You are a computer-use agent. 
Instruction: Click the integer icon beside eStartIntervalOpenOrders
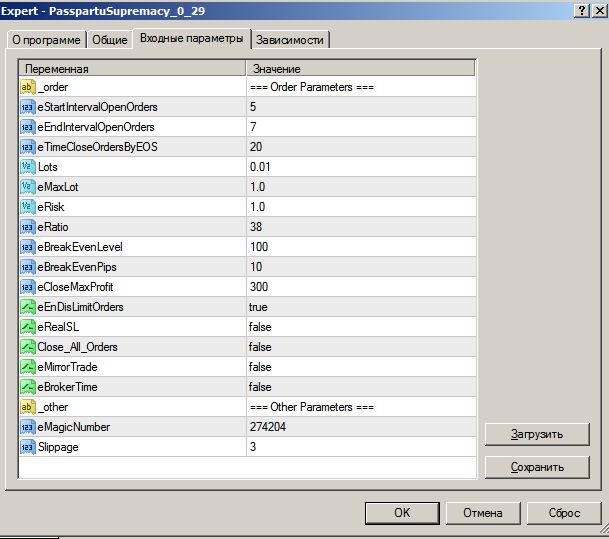pos(28,107)
